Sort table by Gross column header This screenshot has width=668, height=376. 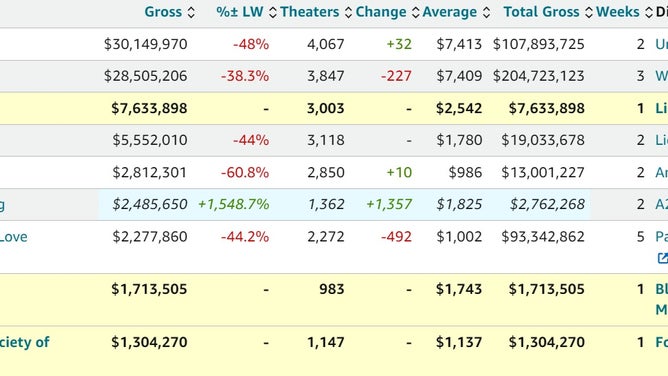click(163, 12)
